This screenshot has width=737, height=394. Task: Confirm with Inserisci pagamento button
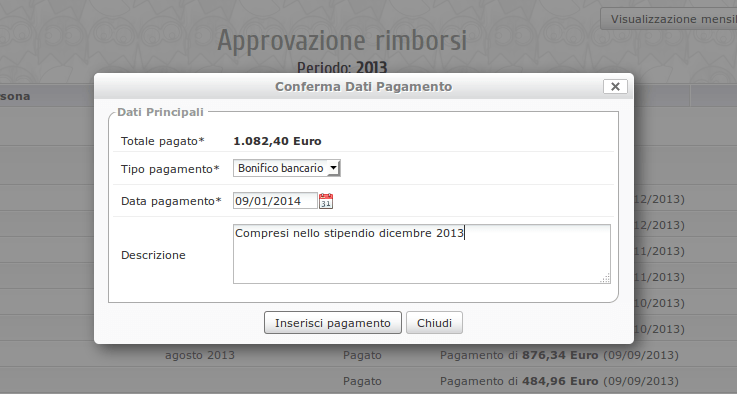click(x=333, y=323)
